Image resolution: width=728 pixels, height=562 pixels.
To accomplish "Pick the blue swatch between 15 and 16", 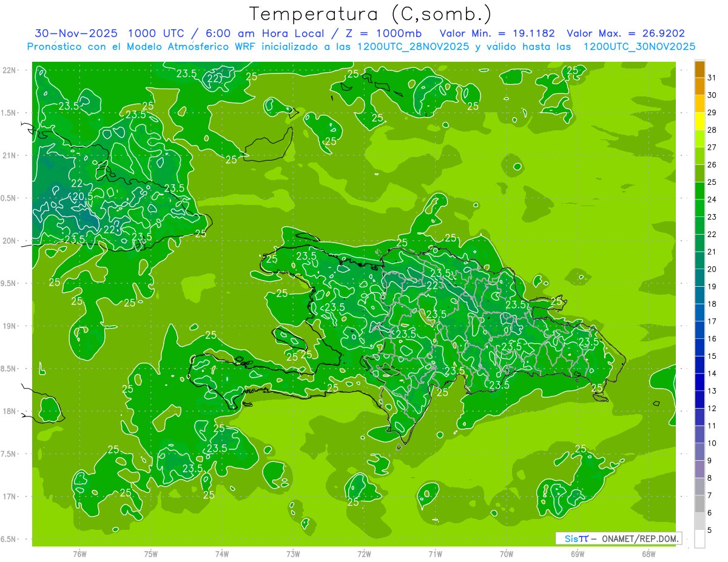I will pos(699,347).
